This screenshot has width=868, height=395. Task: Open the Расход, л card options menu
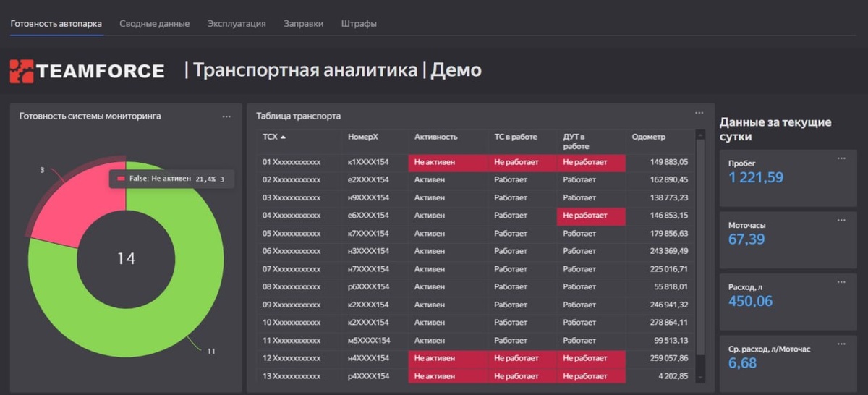[x=841, y=282]
